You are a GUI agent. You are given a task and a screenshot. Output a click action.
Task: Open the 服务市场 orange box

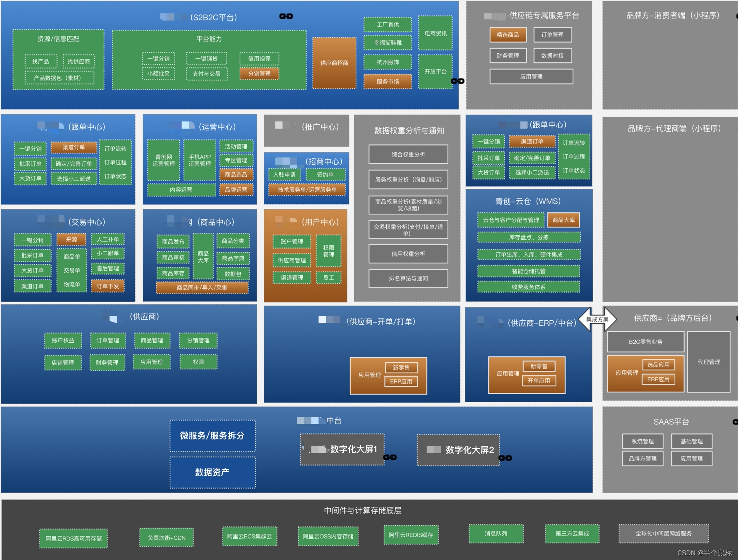pos(387,82)
